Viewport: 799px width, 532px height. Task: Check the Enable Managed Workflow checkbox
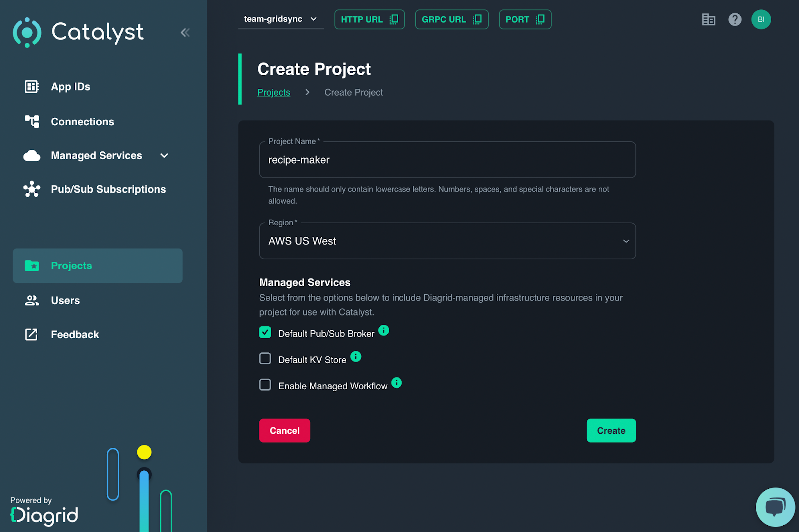[x=265, y=385]
